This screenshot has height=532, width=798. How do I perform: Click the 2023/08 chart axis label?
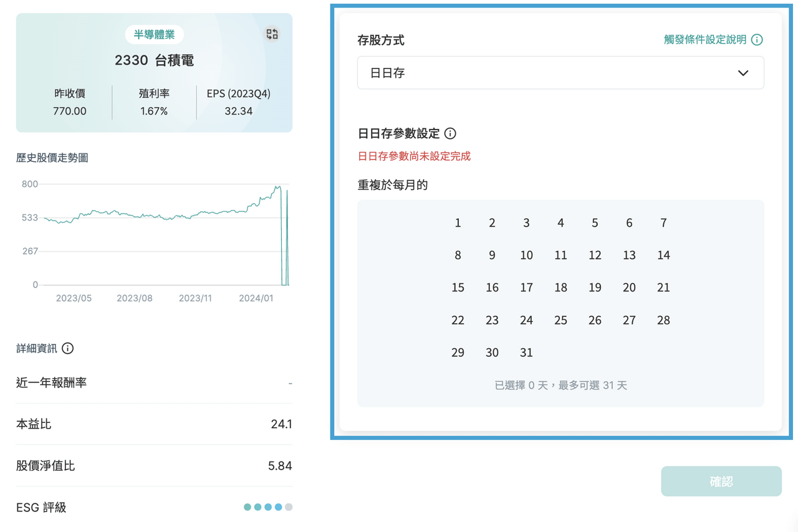pos(135,298)
